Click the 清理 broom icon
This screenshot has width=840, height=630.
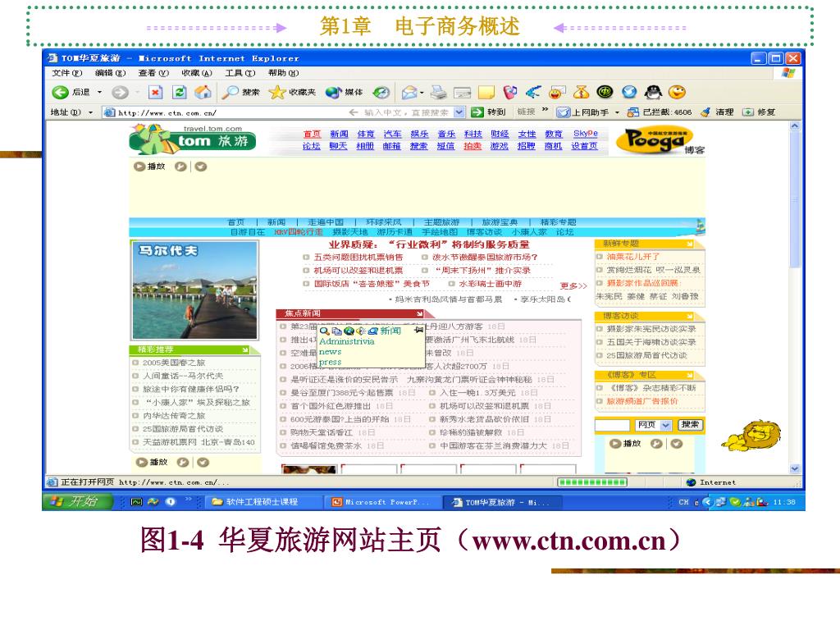pyautogui.click(x=705, y=112)
